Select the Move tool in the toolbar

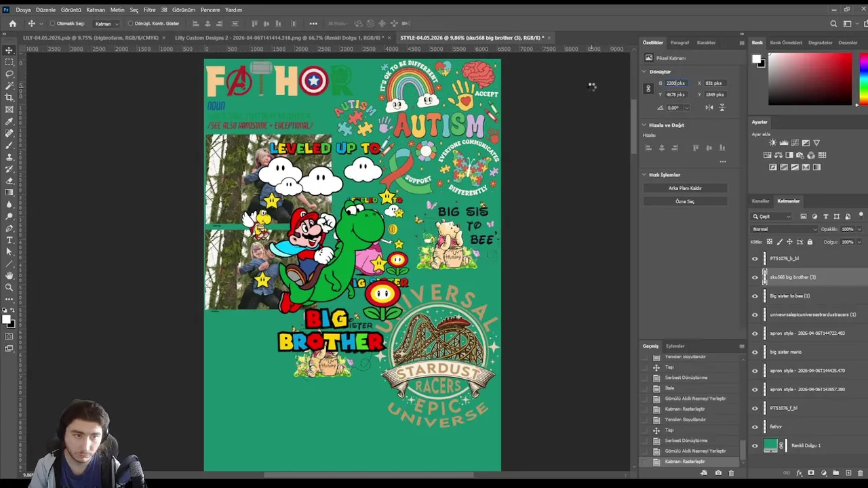[9, 50]
